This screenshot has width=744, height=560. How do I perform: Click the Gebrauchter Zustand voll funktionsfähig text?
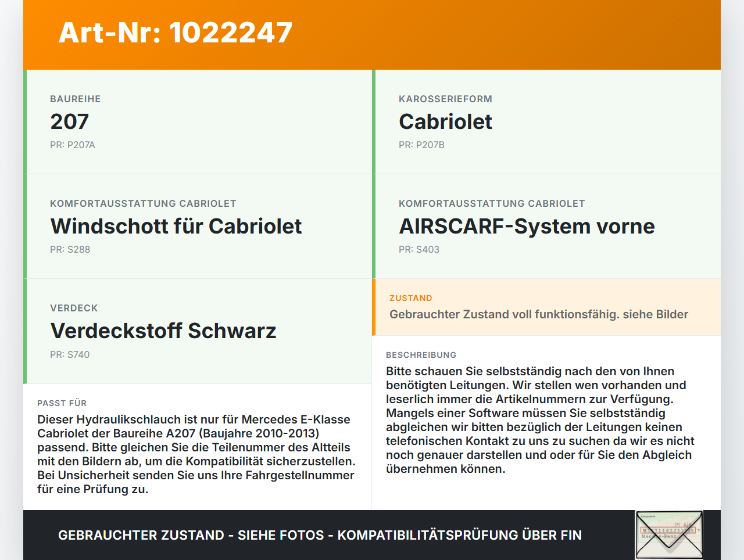[x=539, y=314]
